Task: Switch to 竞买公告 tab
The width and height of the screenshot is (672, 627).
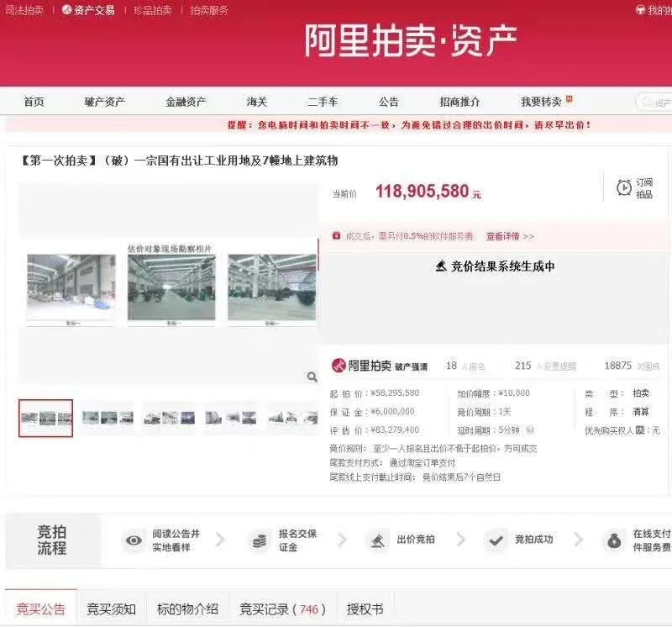Action: pos(40,609)
